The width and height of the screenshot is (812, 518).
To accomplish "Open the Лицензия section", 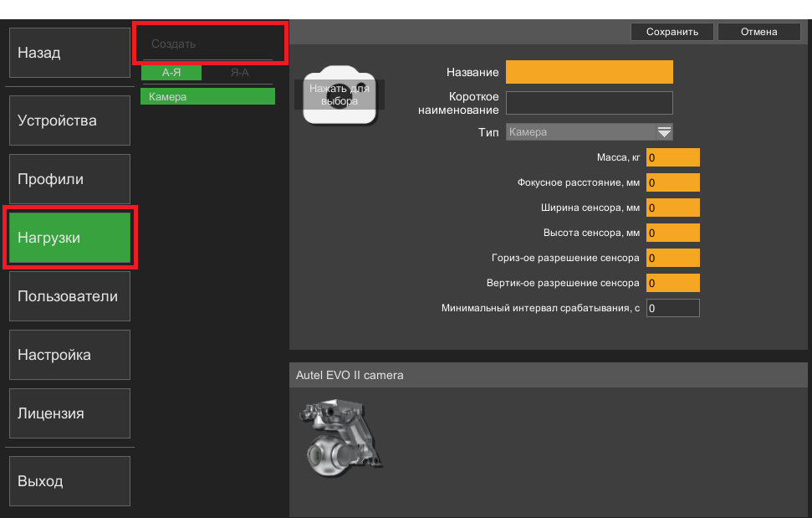I will 70,413.
